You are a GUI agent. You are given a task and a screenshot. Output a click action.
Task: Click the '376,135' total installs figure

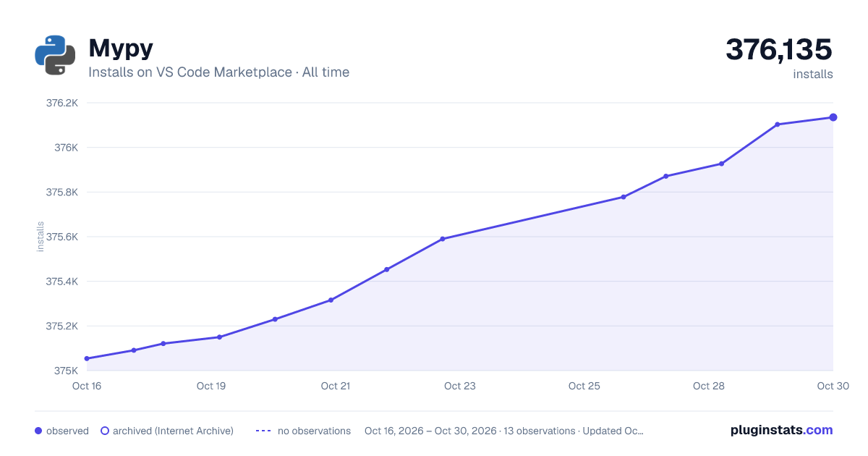click(x=779, y=49)
